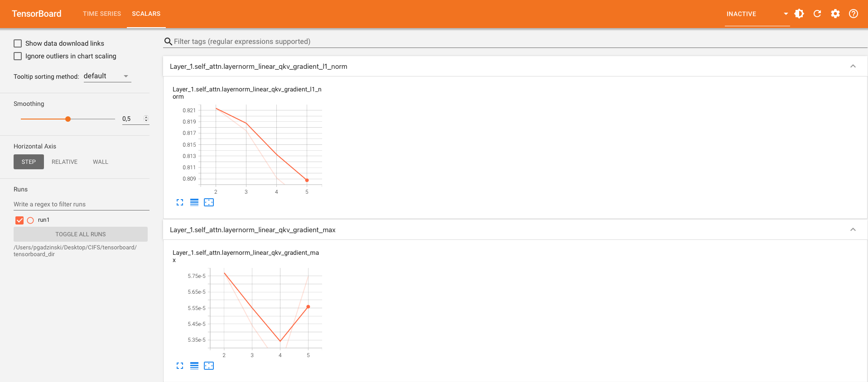Fit domain to data on gradient_max chart
The image size is (868, 382).
(209, 366)
